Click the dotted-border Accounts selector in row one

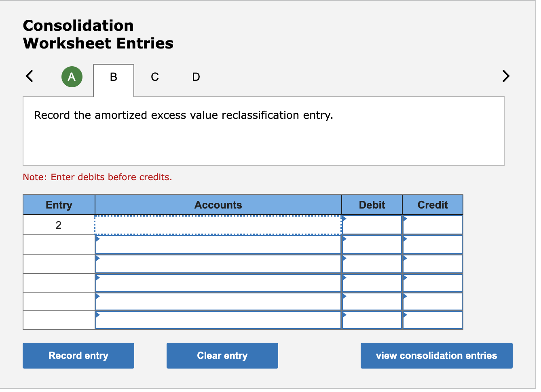(218, 225)
